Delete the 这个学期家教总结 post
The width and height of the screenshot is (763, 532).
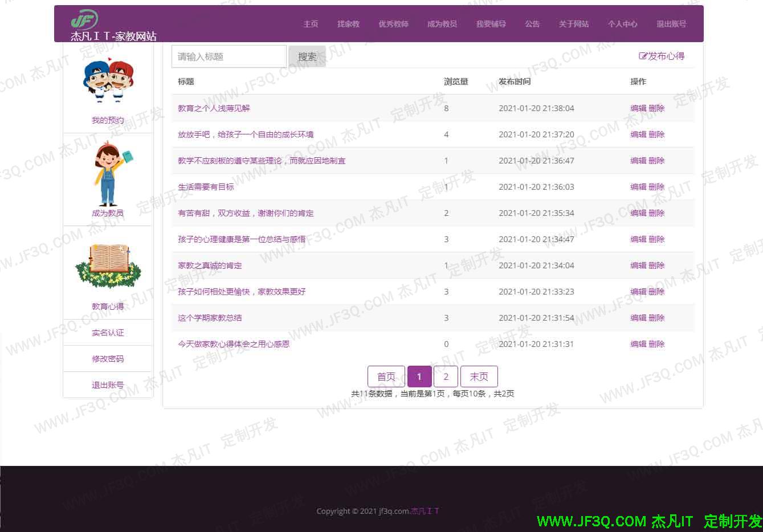pyautogui.click(x=656, y=318)
